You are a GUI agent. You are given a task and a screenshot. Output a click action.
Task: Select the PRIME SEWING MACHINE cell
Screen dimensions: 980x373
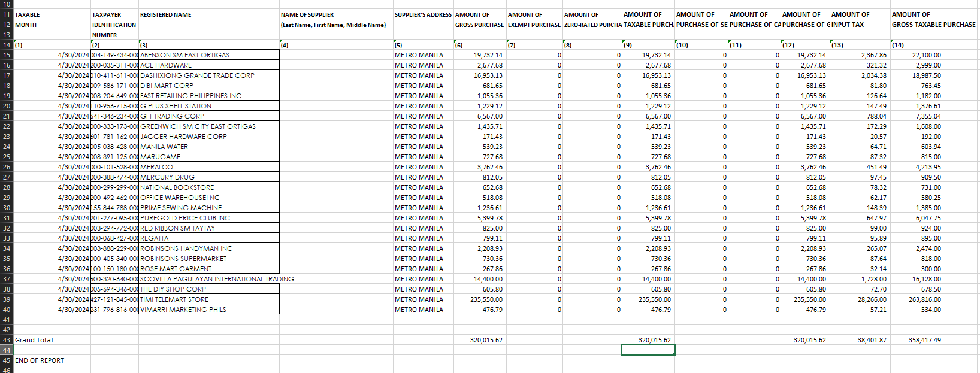tap(209, 208)
